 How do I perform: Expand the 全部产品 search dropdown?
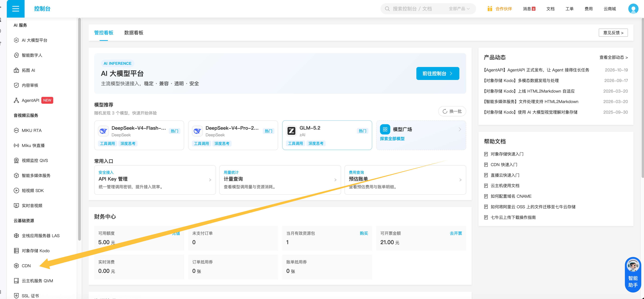[x=459, y=9]
